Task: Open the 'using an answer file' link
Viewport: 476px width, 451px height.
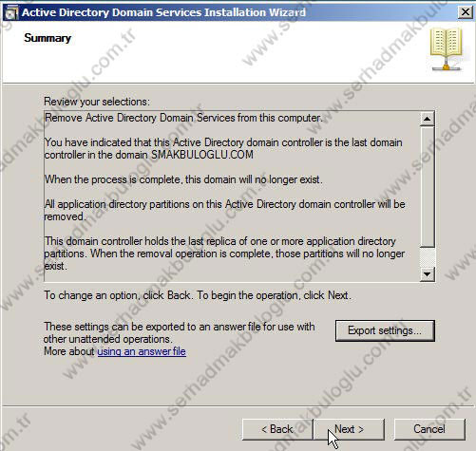Action: 142,351
